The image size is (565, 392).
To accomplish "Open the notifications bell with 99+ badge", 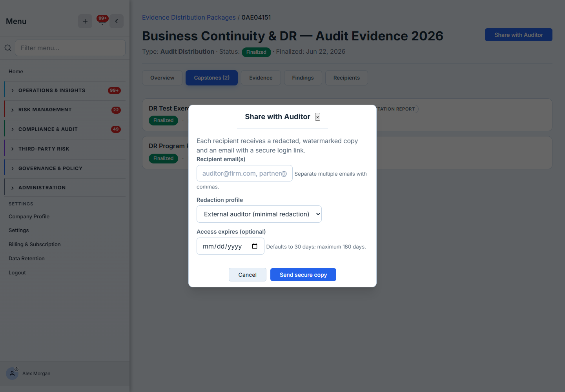I will coord(102,20).
